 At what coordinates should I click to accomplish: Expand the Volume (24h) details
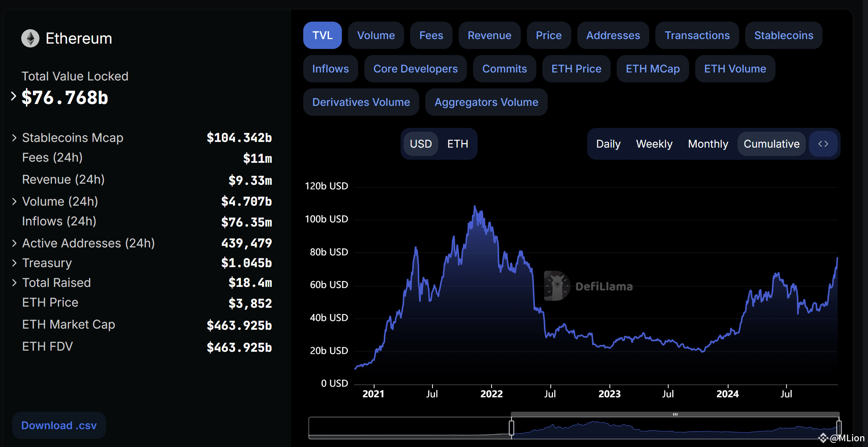click(x=14, y=201)
